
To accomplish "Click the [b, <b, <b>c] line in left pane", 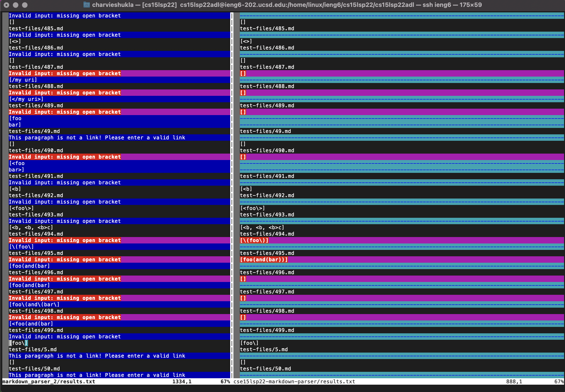I will pyautogui.click(x=31, y=227).
